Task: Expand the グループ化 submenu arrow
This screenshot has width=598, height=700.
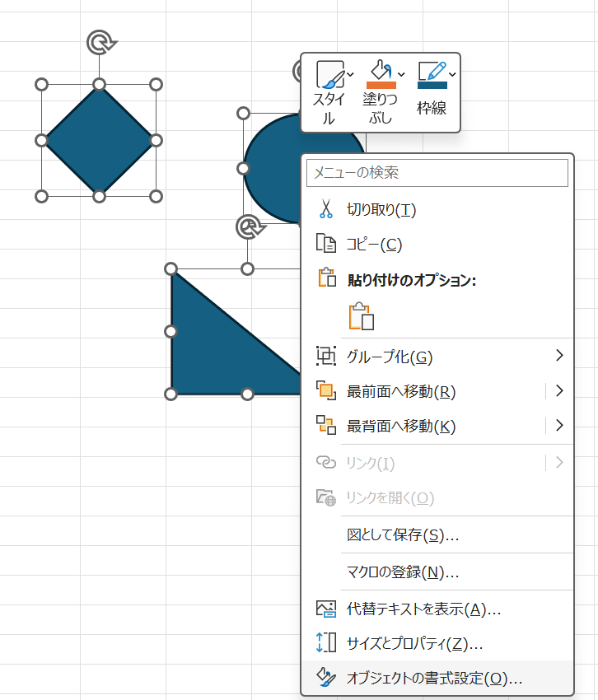Action: [559, 356]
